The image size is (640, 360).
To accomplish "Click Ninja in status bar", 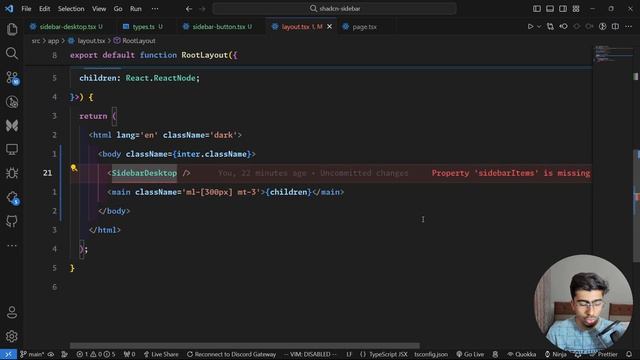I will [556, 354].
